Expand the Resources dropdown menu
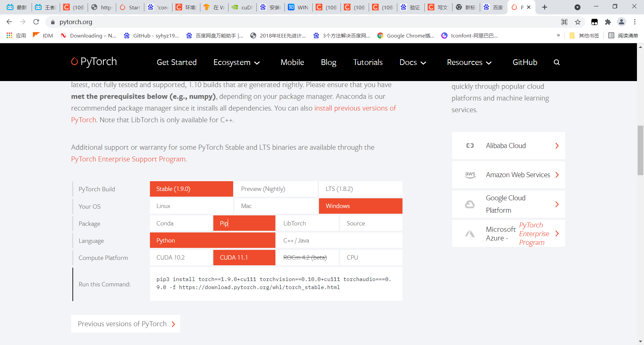 [469, 62]
